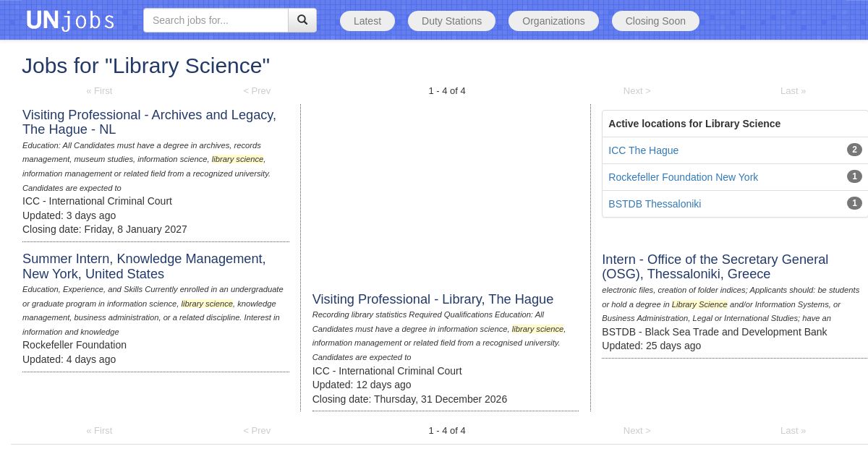The image size is (868, 454).
Task: Click the magnifying glass search button
Action: 302,20
